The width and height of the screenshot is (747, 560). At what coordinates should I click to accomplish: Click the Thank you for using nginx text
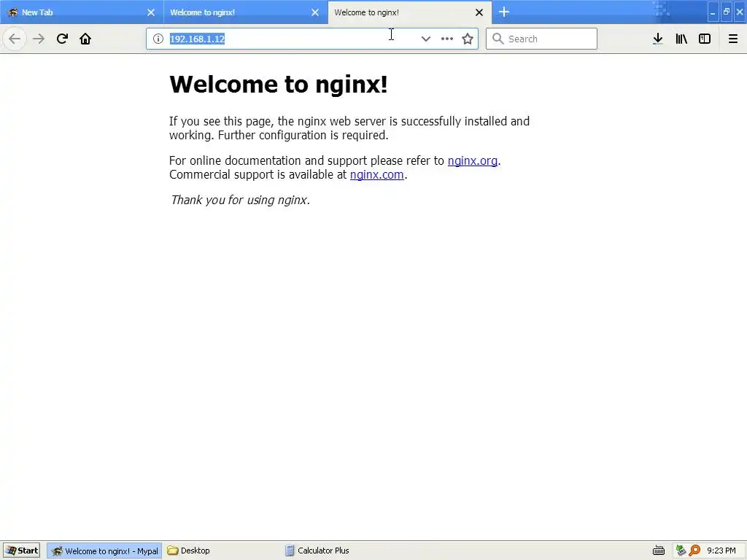point(240,200)
